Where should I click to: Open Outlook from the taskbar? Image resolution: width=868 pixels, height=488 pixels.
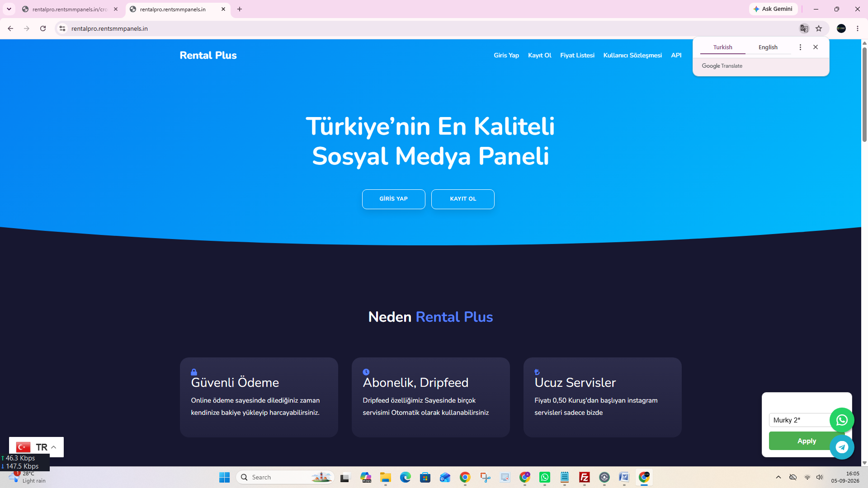445,477
